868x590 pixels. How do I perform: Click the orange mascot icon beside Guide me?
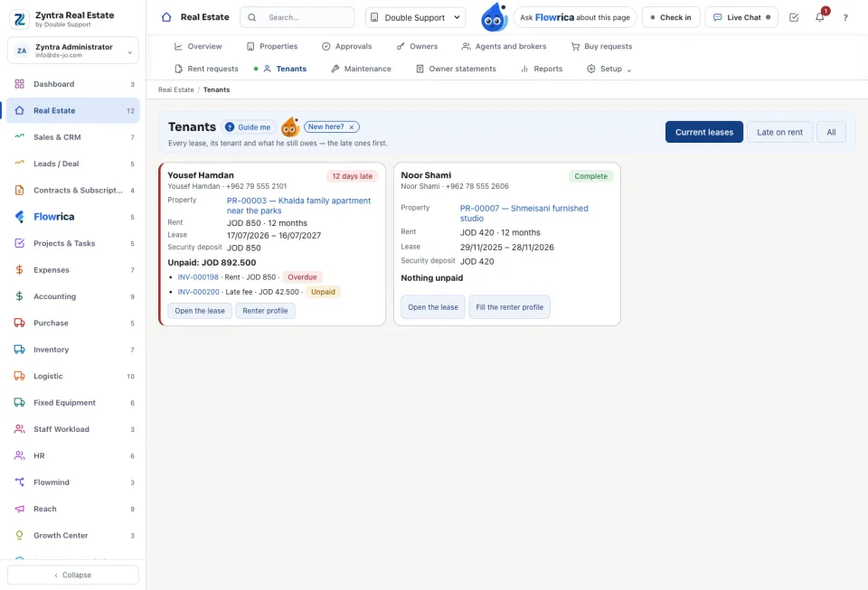pos(290,127)
